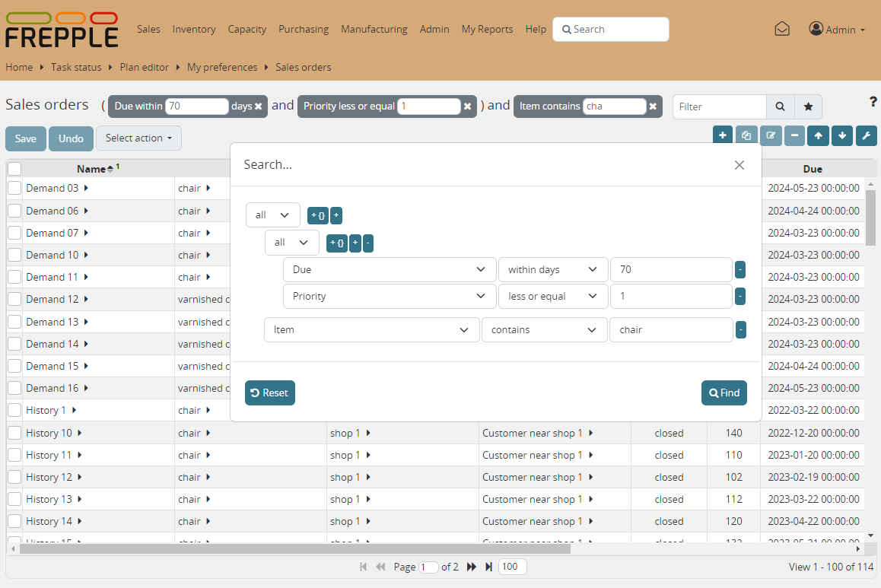Open the wrench customization icon

pyautogui.click(x=865, y=135)
